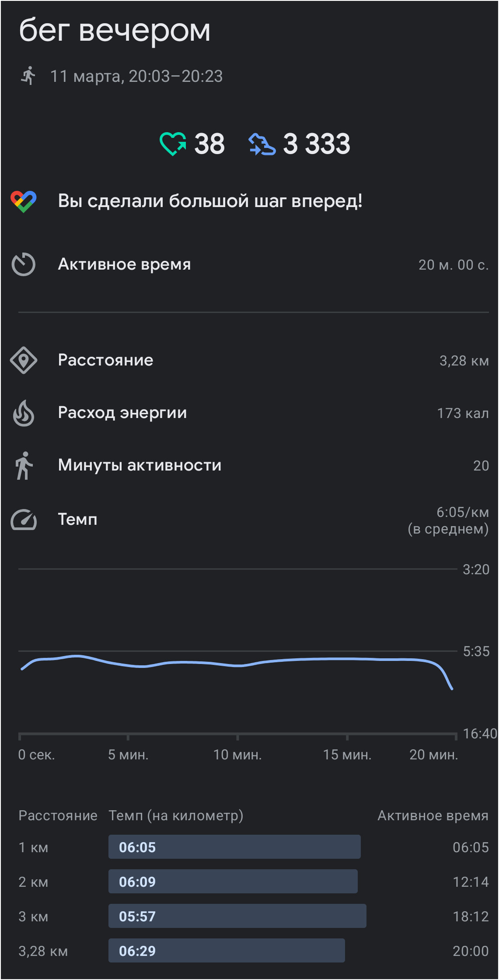Tap the 6:05/км average pace value
The image size is (499, 980).
click(463, 512)
